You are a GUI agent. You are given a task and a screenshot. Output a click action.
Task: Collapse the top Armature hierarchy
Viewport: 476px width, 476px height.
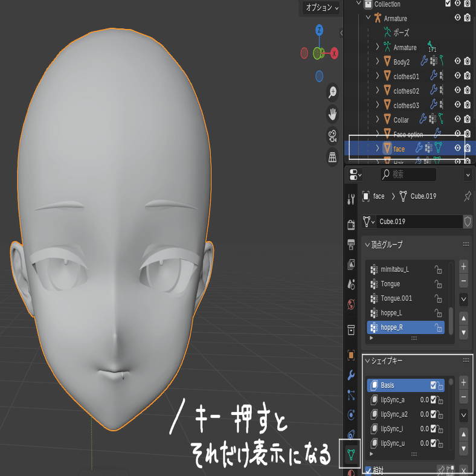pos(368,18)
